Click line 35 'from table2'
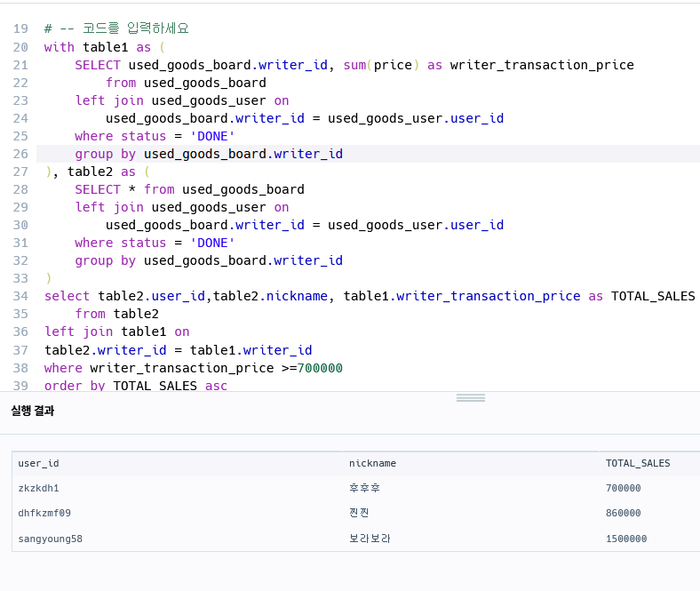This screenshot has height=591, width=700. click(116, 314)
